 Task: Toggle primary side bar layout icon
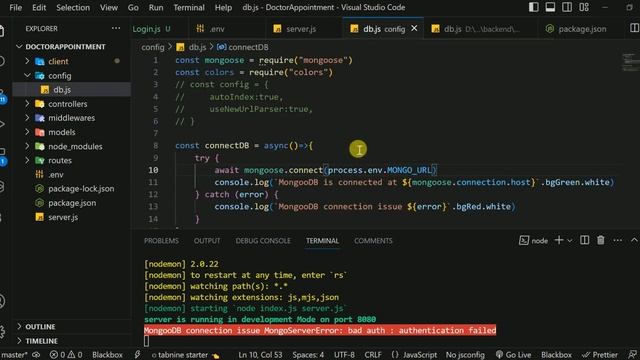click(x=533, y=7)
